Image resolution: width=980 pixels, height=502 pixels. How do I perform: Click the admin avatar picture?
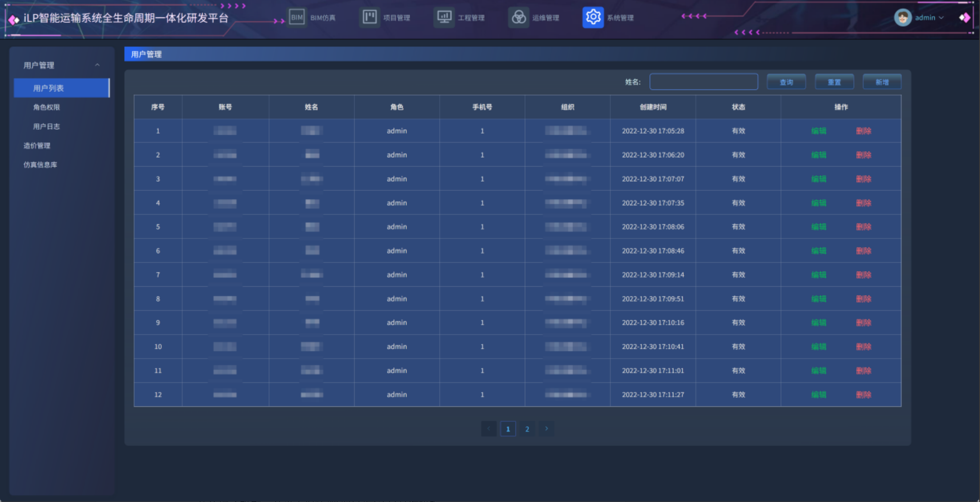902,18
